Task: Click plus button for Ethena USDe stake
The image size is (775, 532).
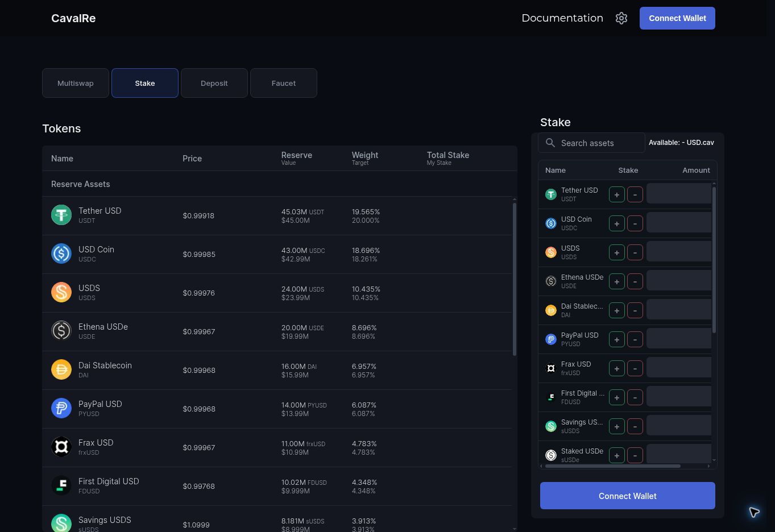Action: coord(617,281)
